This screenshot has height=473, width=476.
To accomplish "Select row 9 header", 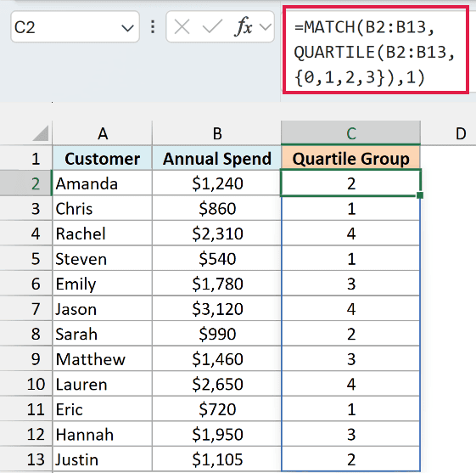I will point(26,358).
